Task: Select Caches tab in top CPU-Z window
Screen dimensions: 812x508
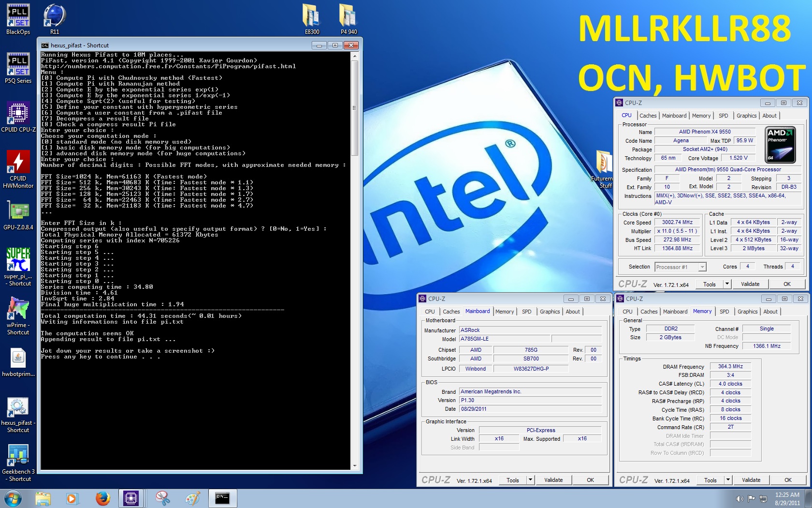Action: coord(648,116)
